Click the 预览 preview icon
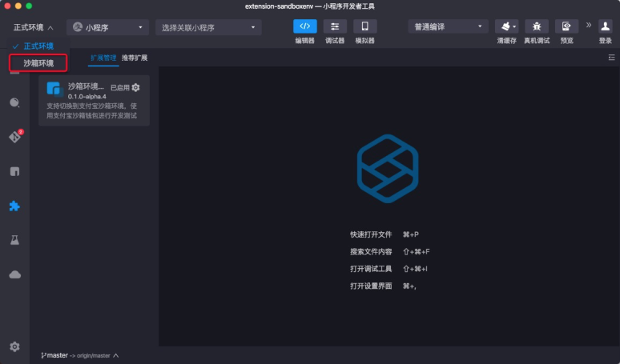620x364 pixels. 566,26
